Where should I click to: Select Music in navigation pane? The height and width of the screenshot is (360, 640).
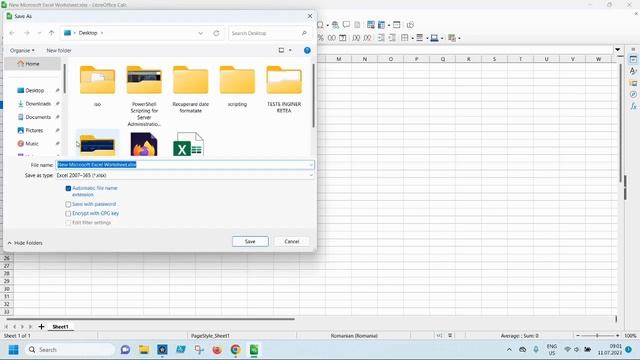(x=32, y=144)
